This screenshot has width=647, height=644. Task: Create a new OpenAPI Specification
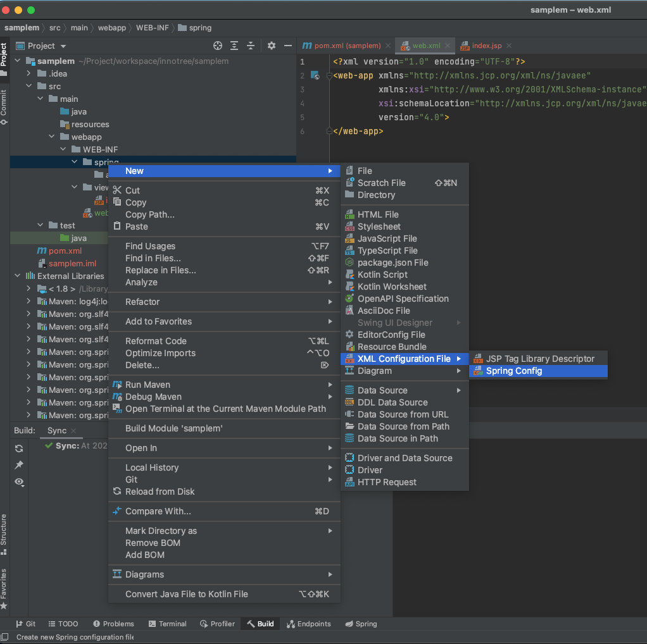[x=405, y=299]
